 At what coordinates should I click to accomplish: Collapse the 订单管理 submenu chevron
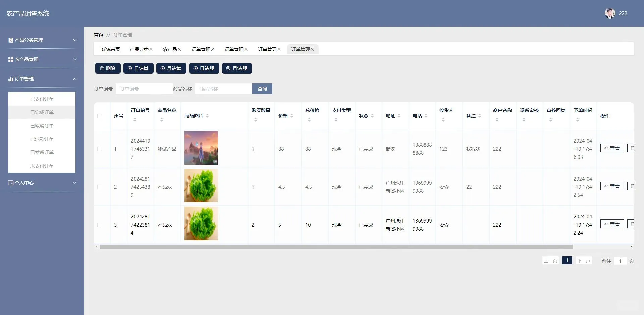click(x=75, y=79)
